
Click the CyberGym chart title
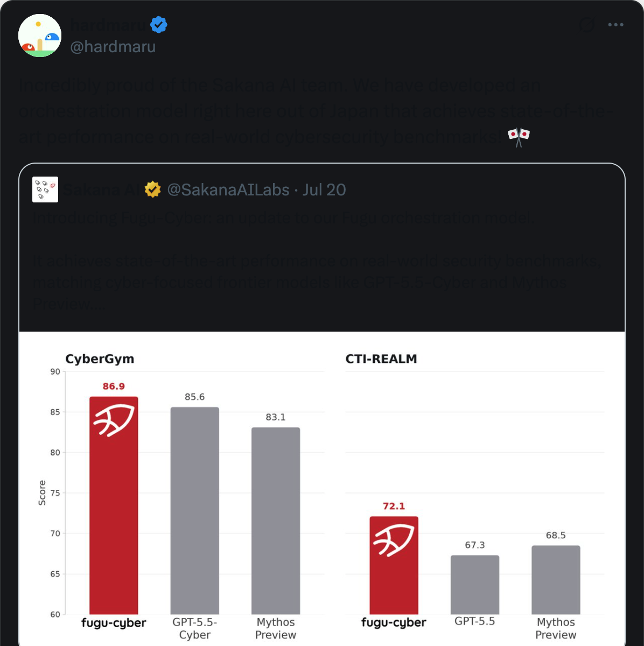click(100, 359)
